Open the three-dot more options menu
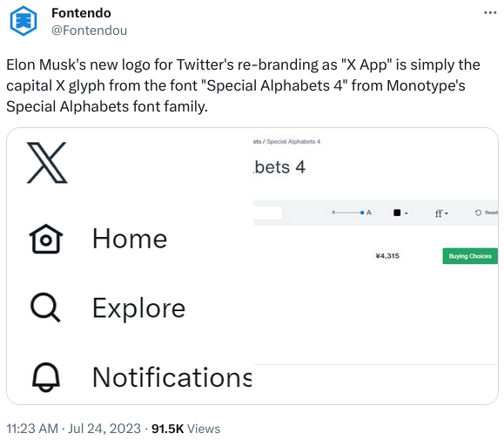Image resolution: width=504 pixels, height=440 pixels. click(x=490, y=13)
